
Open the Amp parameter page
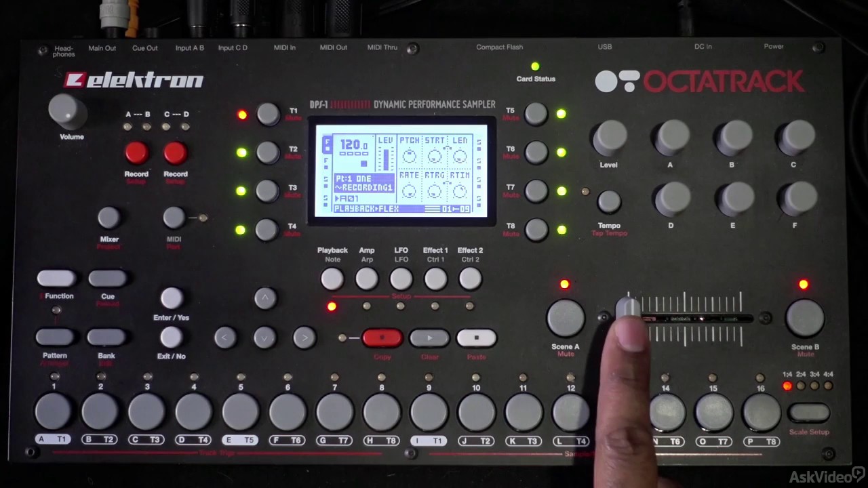(x=366, y=279)
